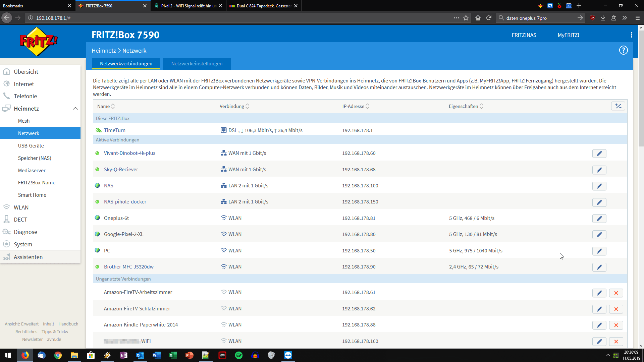Image resolution: width=644 pixels, height=362 pixels.
Task: Click the FRITZ! logo
Action: pyautogui.click(x=39, y=42)
